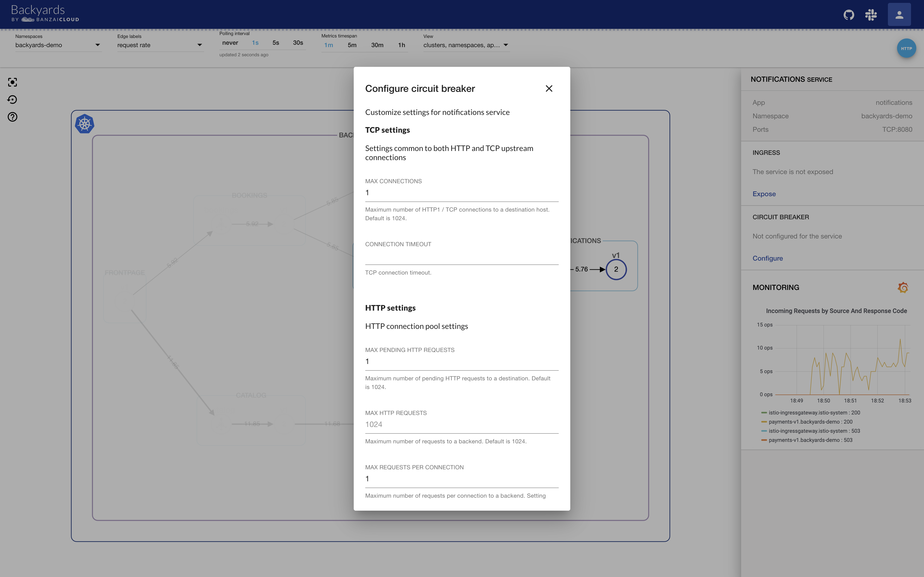Set polling interval to 5s
This screenshot has width=924, height=577.
[x=276, y=43]
